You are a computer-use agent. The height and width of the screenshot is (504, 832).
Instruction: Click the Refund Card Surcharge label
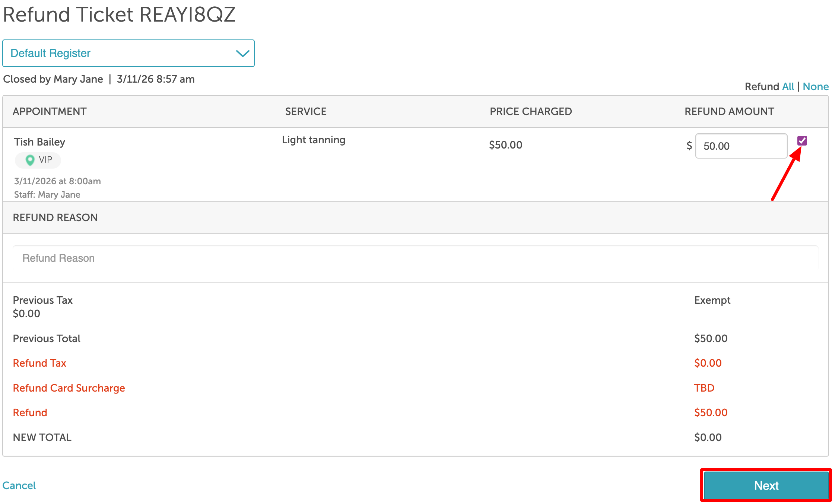click(x=69, y=388)
